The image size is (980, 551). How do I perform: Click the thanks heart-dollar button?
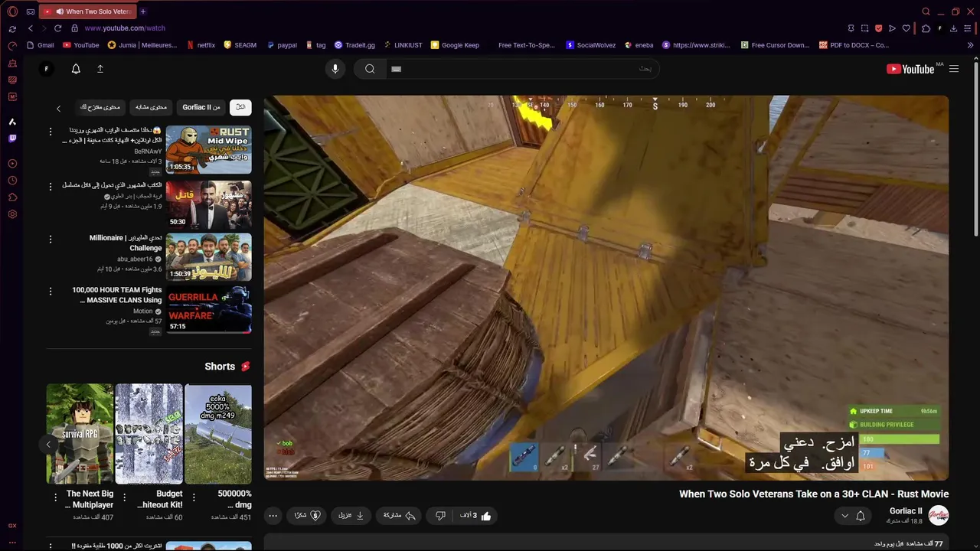pyautogui.click(x=307, y=516)
